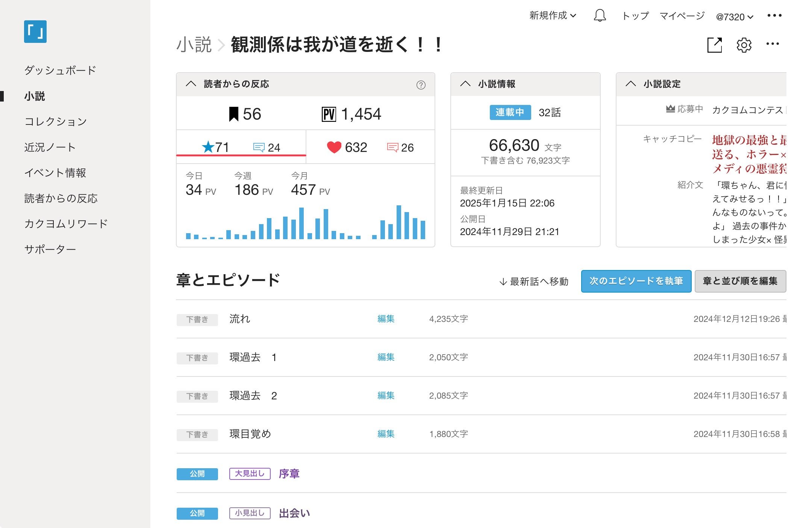Click the bookmark followers icon
This screenshot has height=528, width=812.
click(233, 114)
